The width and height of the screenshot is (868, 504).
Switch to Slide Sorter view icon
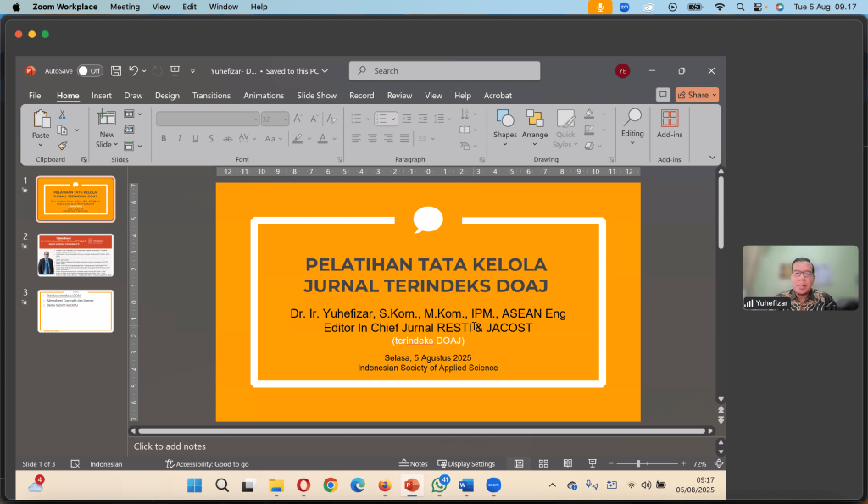coord(543,463)
